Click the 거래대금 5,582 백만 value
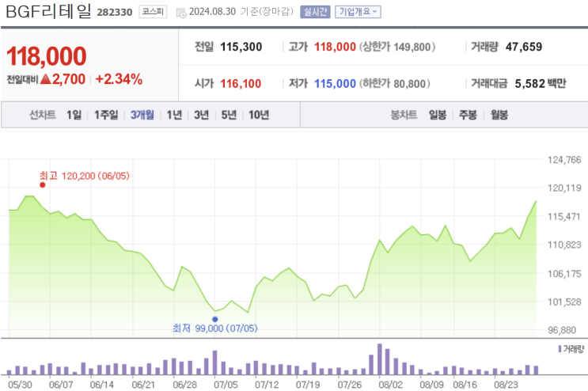588x391 pixels. click(541, 84)
